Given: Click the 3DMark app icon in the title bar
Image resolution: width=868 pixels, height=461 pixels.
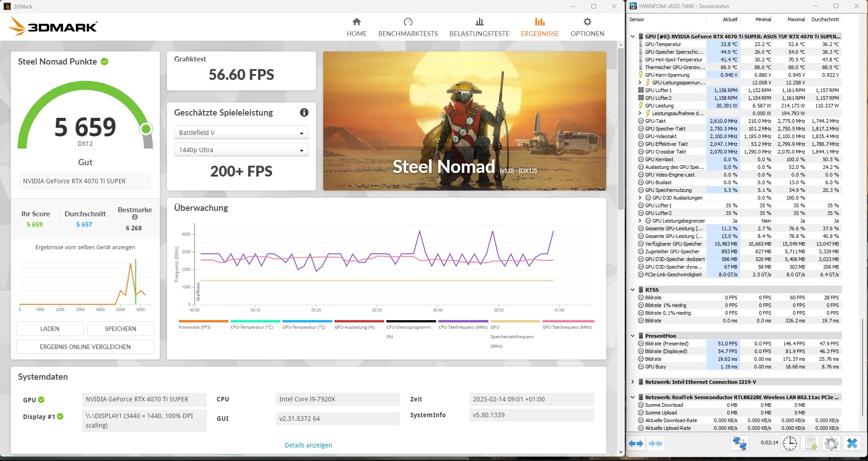Looking at the screenshot, I should [x=7, y=6].
